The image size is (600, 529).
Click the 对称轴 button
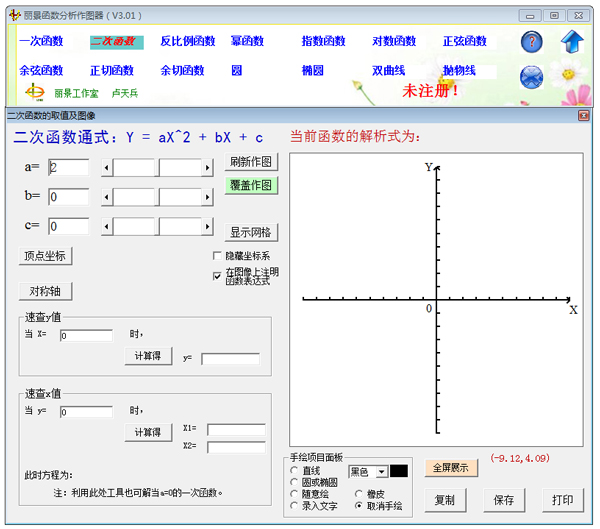pos(45,291)
